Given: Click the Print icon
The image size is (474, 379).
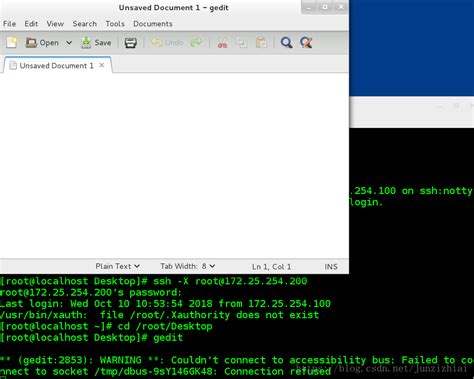Looking at the screenshot, I should [x=131, y=43].
